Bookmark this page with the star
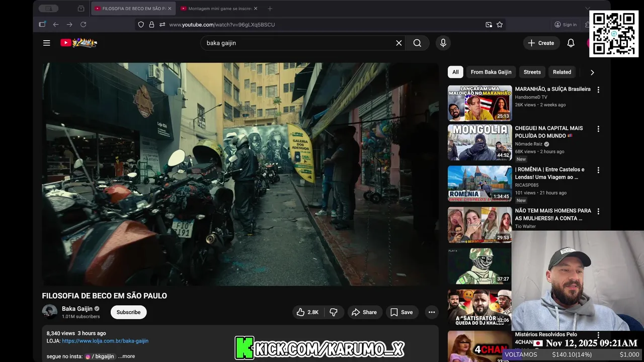This screenshot has width=644, height=362. (500, 24)
